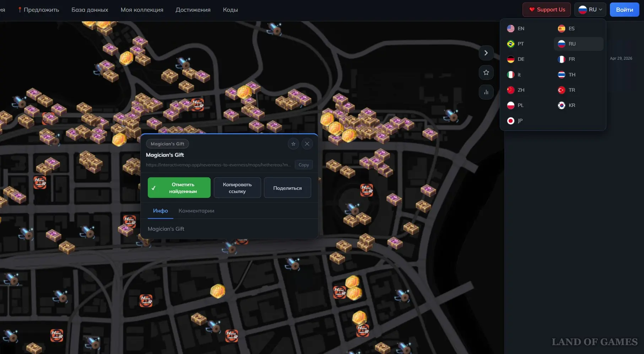
Task: Switch language to DE German
Action: click(516, 59)
